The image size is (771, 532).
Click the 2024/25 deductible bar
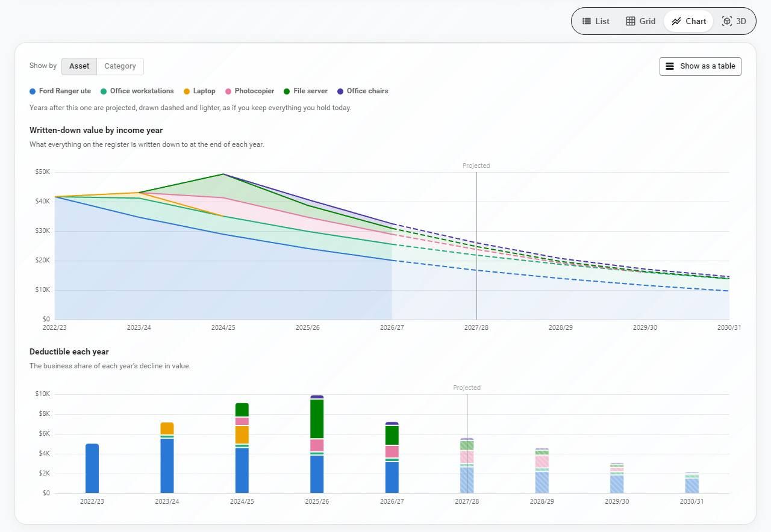point(242,448)
